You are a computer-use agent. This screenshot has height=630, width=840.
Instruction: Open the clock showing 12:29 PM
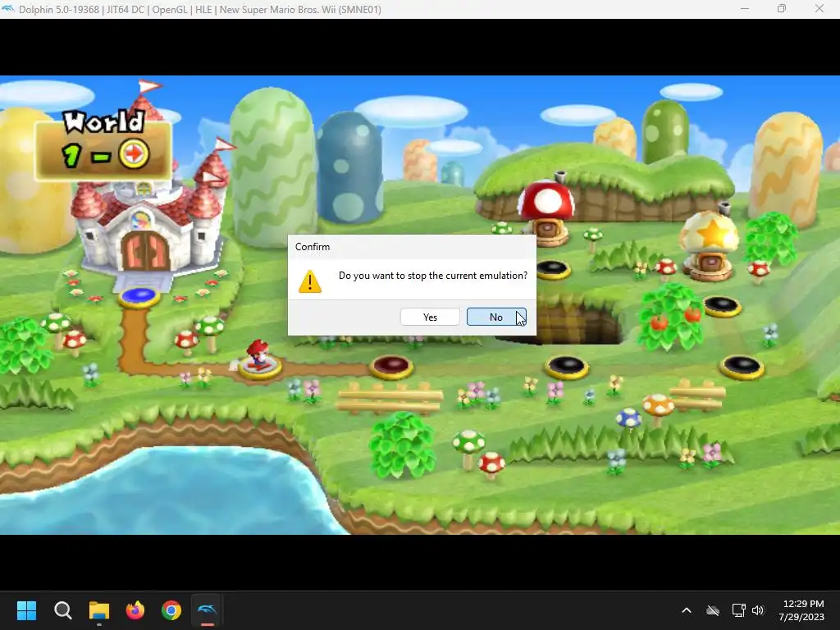click(801, 610)
